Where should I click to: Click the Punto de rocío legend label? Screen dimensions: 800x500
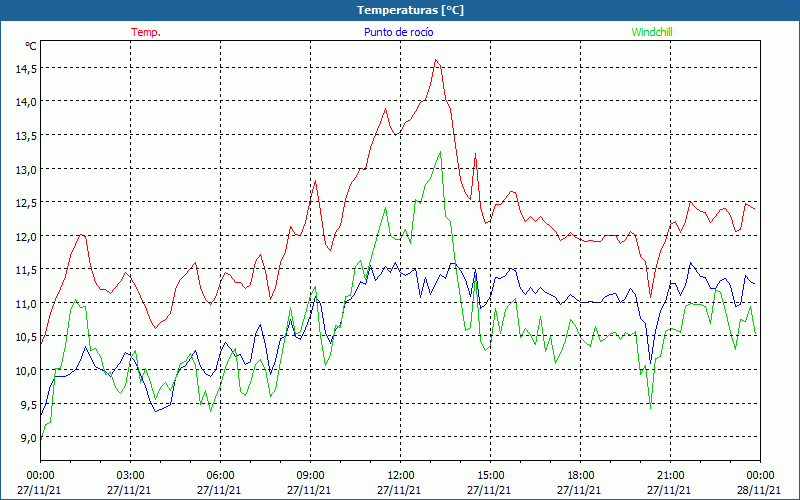[398, 32]
